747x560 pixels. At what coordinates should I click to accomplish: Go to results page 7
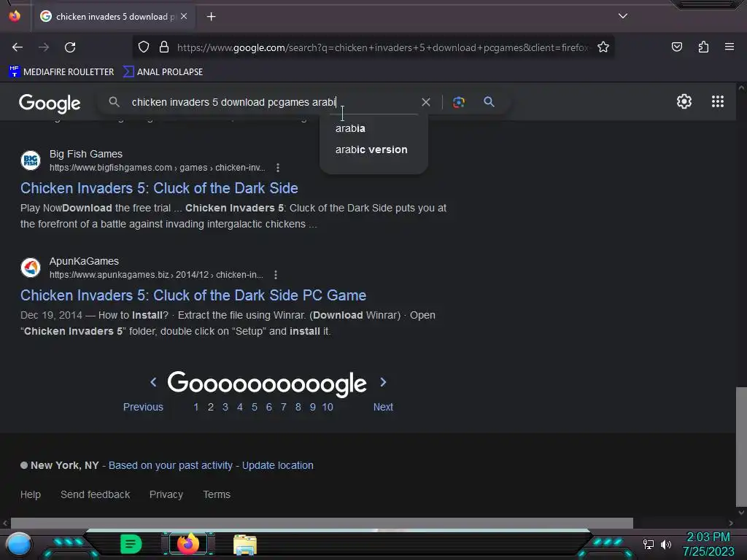coord(284,407)
